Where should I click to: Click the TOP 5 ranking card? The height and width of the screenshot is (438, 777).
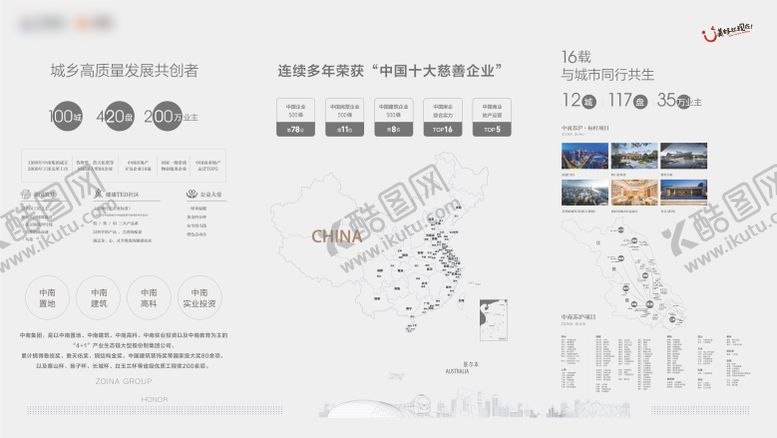pyautogui.click(x=492, y=117)
